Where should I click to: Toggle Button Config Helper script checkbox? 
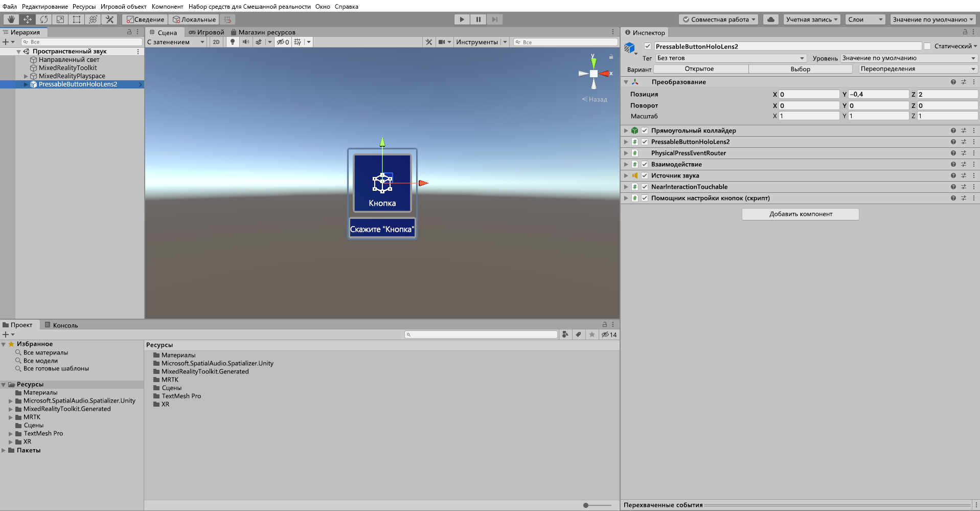pos(645,198)
